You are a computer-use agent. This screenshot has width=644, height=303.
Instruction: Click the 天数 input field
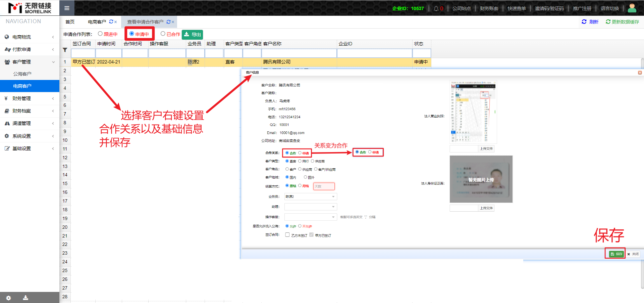point(324,186)
